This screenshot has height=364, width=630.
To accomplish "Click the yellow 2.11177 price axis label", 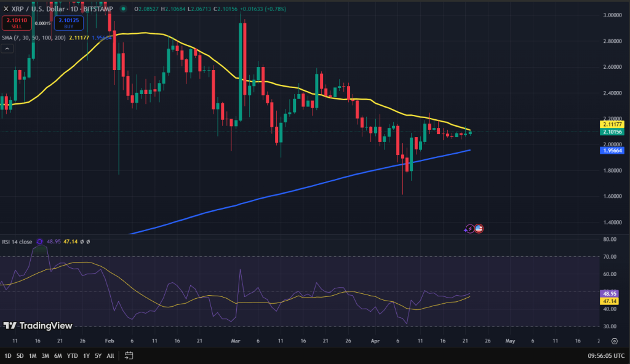I will click(x=612, y=125).
